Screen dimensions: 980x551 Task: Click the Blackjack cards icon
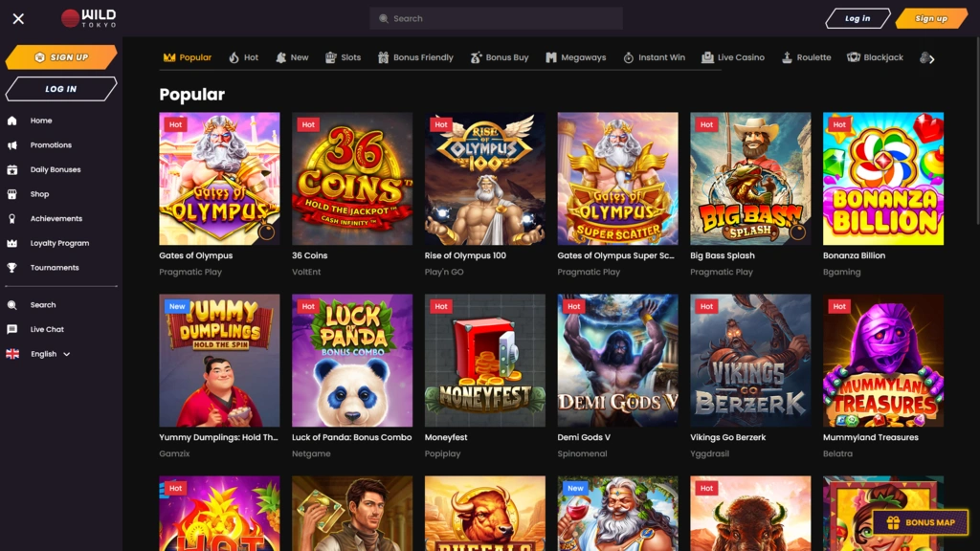tap(853, 57)
